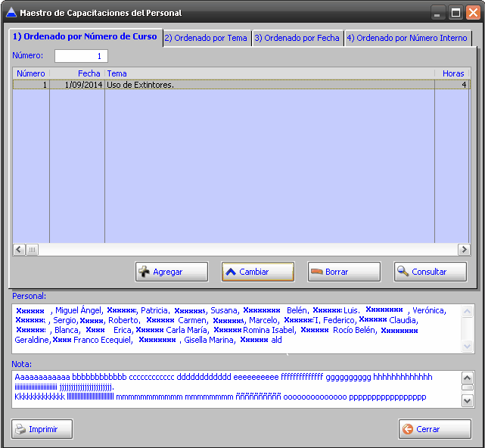Click the Borrar button label
The image size is (485, 448).
click(337, 272)
